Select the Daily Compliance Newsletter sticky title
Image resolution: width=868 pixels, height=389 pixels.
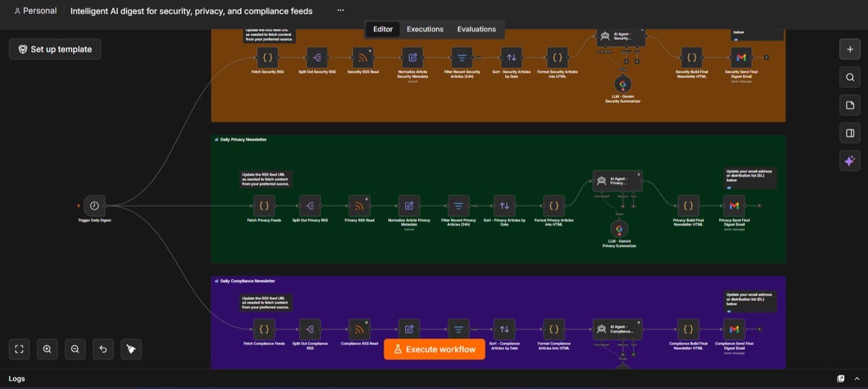[x=247, y=281]
